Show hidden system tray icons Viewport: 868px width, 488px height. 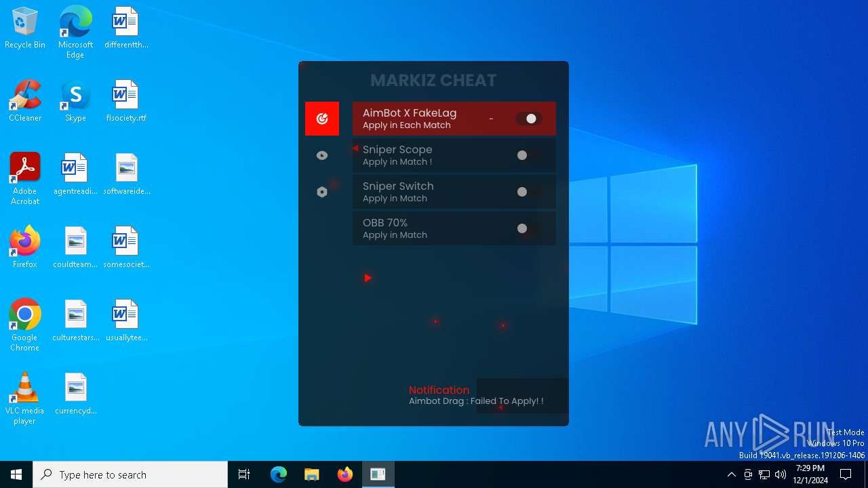pos(732,474)
